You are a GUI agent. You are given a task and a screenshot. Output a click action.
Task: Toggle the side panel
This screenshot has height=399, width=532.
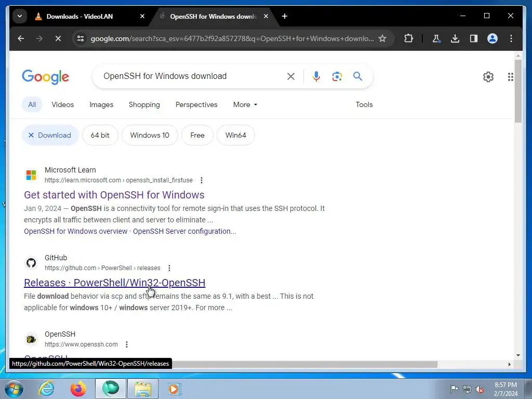tap(474, 38)
